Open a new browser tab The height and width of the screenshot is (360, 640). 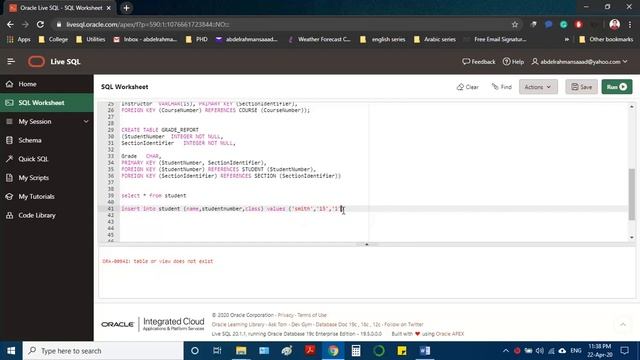tap(126, 8)
